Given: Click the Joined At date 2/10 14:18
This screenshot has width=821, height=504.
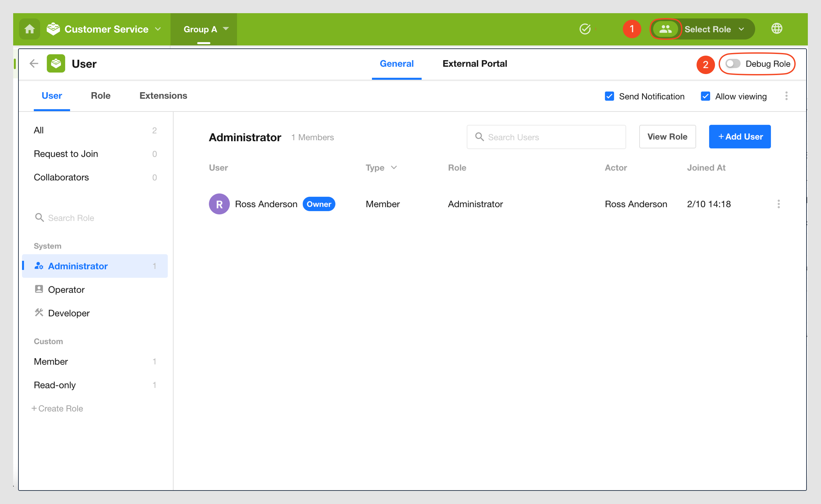Looking at the screenshot, I should (709, 204).
